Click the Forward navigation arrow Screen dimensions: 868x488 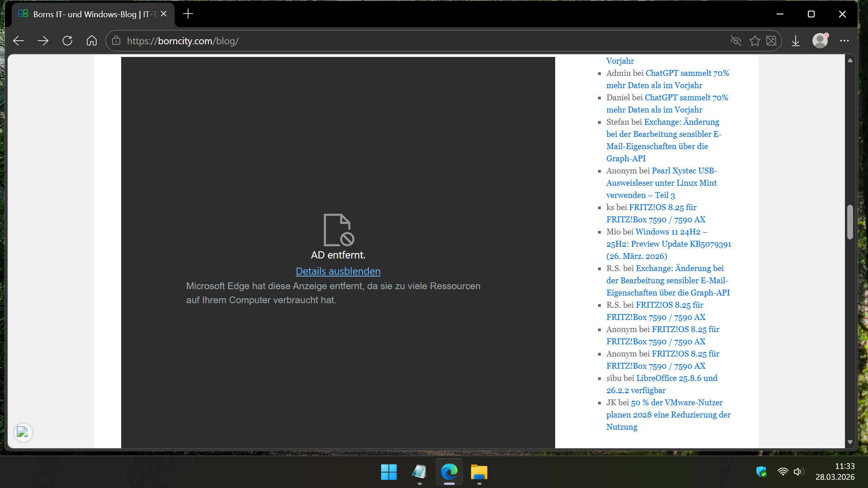tap(43, 41)
